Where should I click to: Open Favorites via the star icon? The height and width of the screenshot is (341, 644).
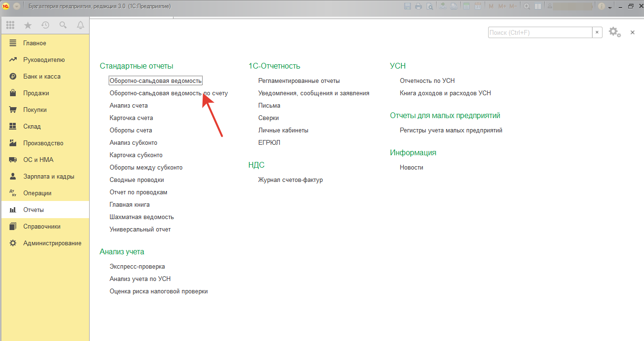[x=28, y=25]
